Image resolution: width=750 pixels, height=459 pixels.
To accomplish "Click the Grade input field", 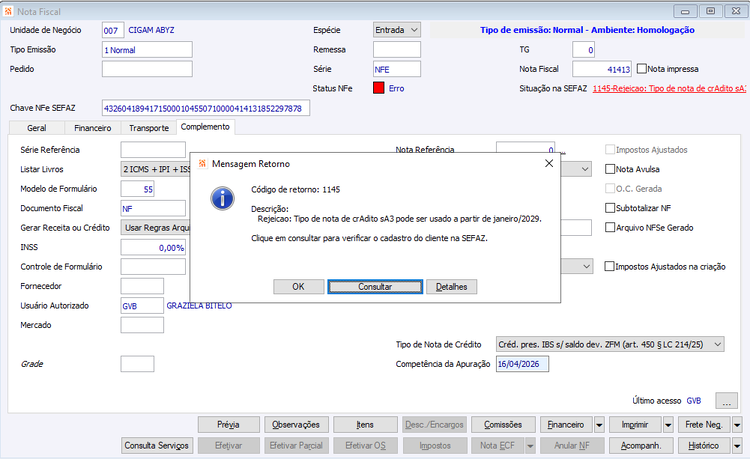I will point(137,364).
